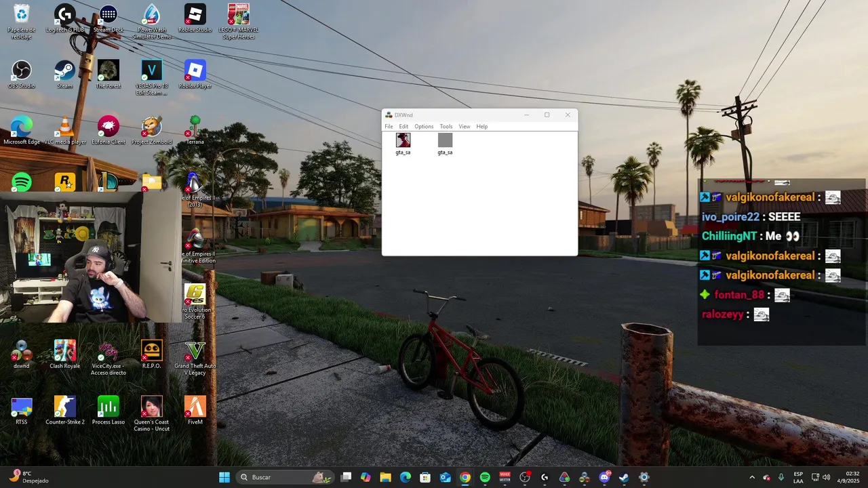Viewport: 868px width, 488px height.
Task: Select the Clash Royale desktop icon
Action: click(65, 354)
